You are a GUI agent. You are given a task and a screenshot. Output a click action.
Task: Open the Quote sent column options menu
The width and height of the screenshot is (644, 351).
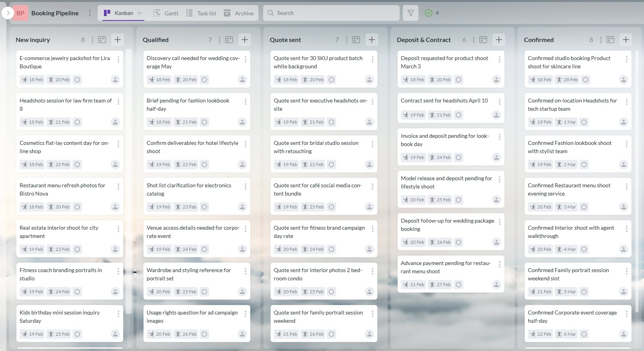347,40
